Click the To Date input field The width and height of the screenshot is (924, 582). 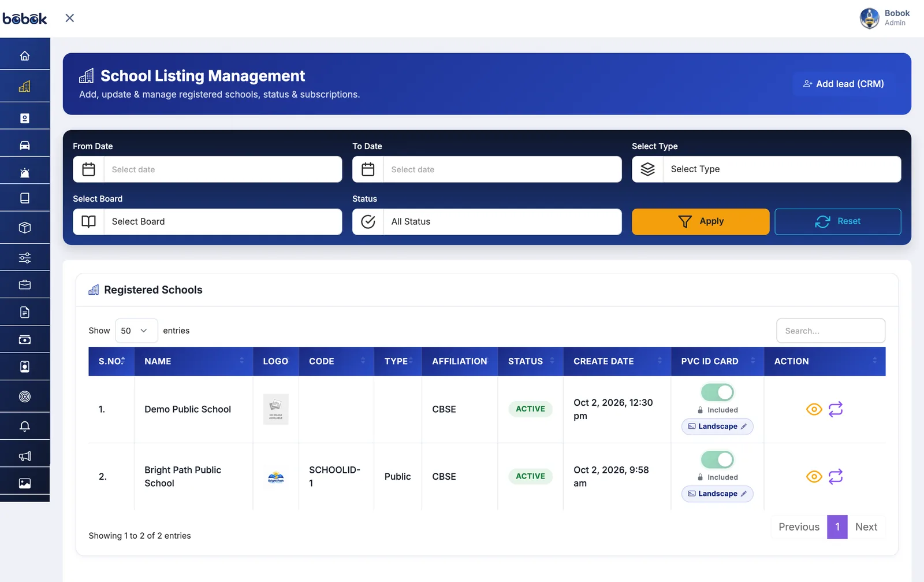click(x=487, y=169)
